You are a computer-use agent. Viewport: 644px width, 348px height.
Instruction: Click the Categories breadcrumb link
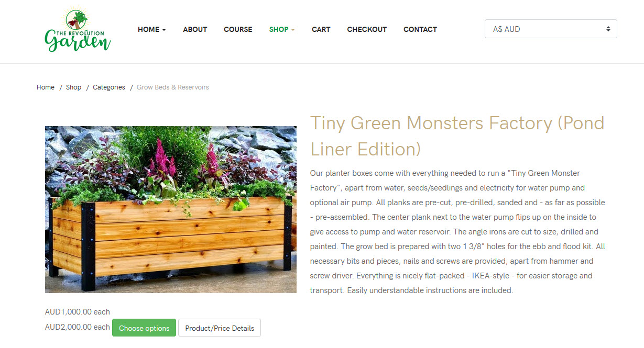(109, 87)
